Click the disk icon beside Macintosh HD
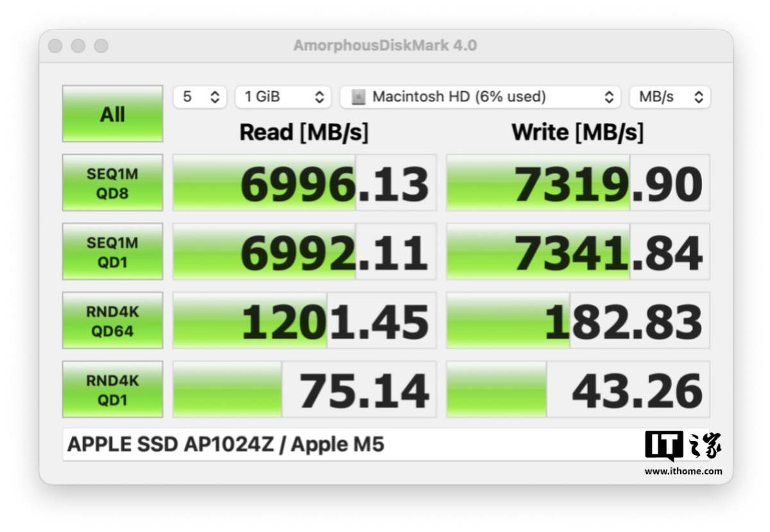Viewport: 770px width, 532px height. point(359,97)
